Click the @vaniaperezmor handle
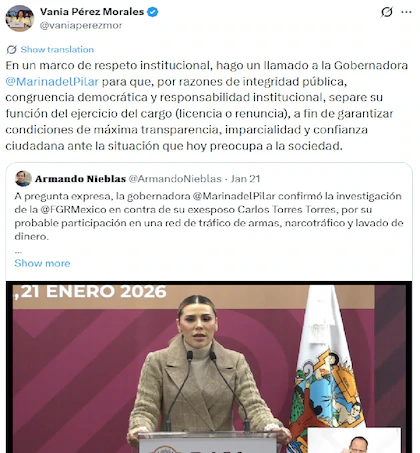 [x=81, y=25]
